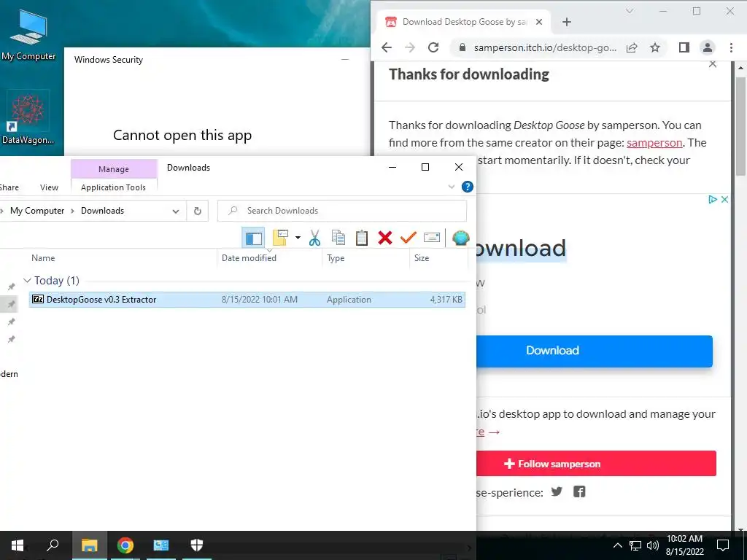Click the site lock icon in address bar

tap(462, 47)
